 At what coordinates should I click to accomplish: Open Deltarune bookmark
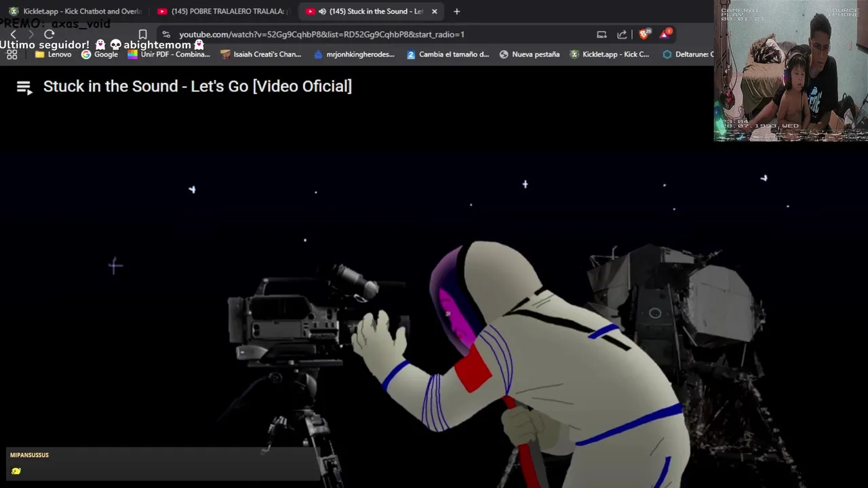pyautogui.click(x=688, y=54)
